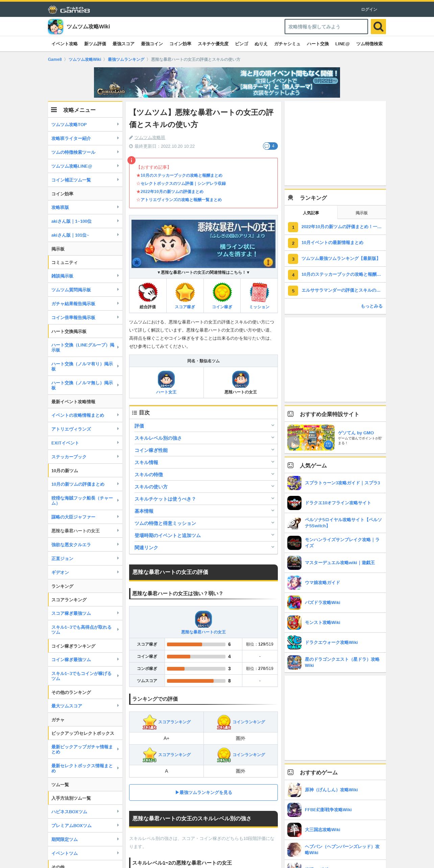
Task: Open the ハート女王 tsum icon
Action: pyautogui.click(x=166, y=379)
